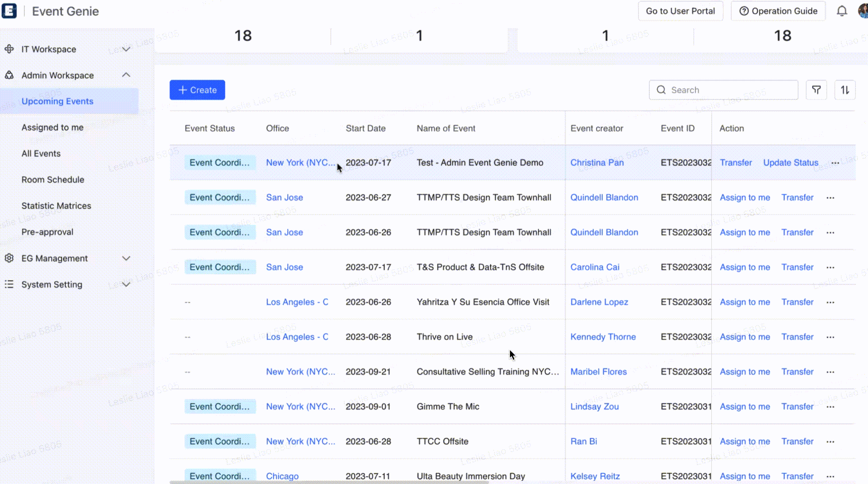Screen dimensions: 868x484
Task: Click the EG Management gear icon
Action: tap(9, 258)
